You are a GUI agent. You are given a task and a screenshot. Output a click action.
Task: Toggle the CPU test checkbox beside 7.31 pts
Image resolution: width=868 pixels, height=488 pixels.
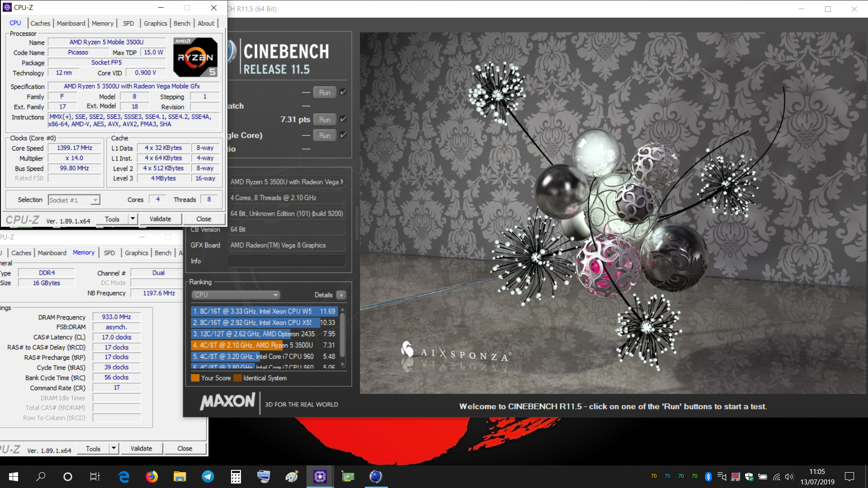[x=343, y=119]
